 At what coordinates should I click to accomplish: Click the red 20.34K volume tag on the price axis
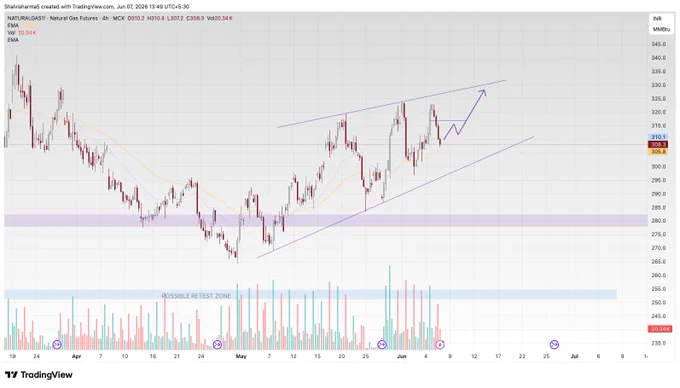point(660,329)
